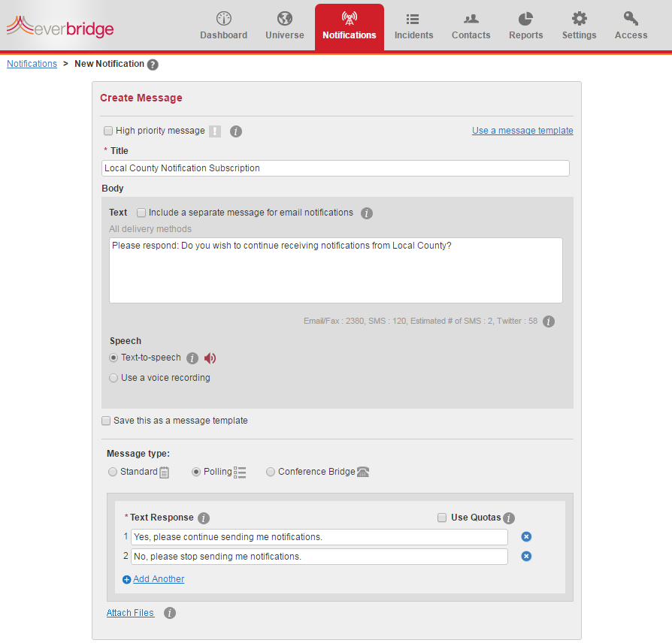
Task: Open the info icon next to text-to-speech
Action: 193,358
